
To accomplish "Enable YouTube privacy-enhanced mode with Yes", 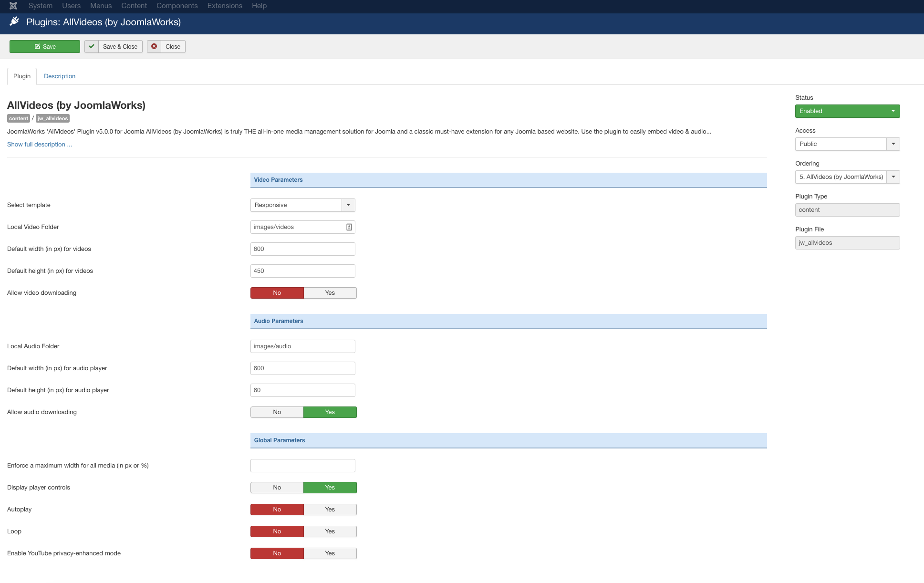I will (330, 553).
